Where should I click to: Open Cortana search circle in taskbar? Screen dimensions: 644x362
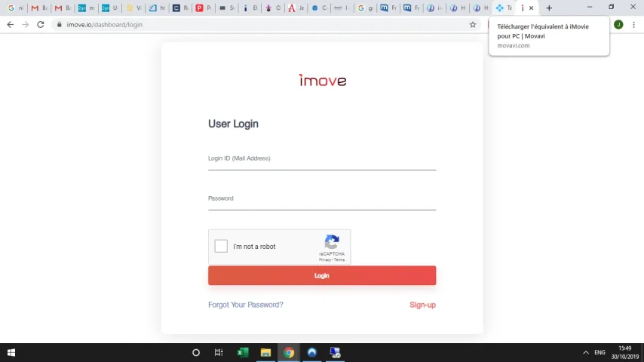[196, 352]
